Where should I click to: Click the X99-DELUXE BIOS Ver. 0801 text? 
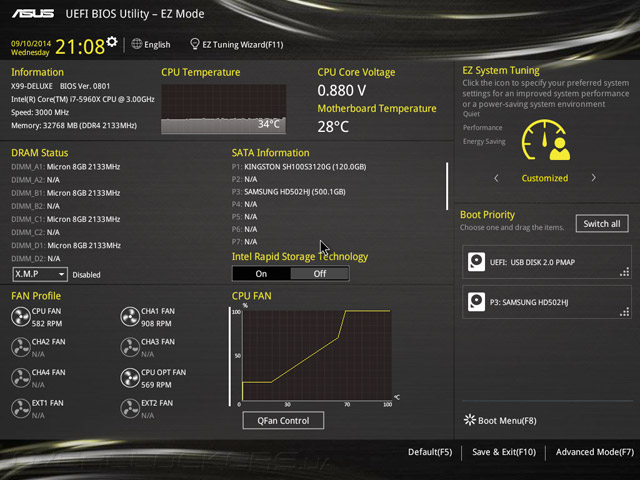point(60,86)
